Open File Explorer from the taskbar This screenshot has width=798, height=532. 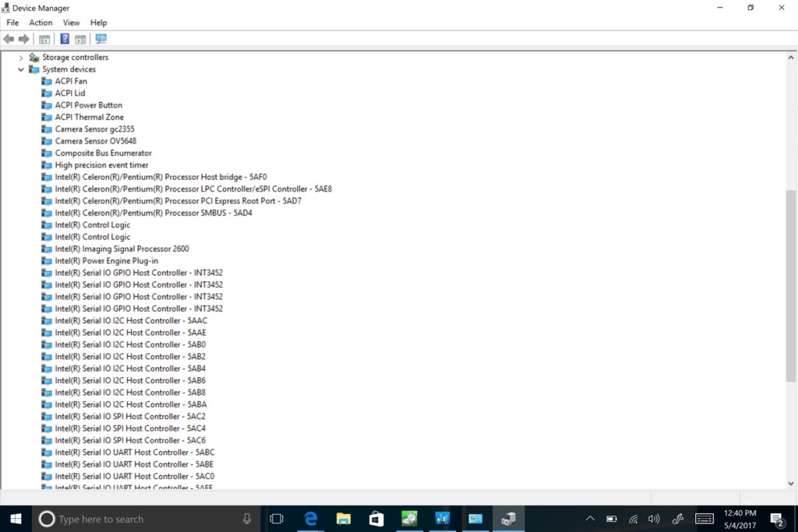(344, 519)
